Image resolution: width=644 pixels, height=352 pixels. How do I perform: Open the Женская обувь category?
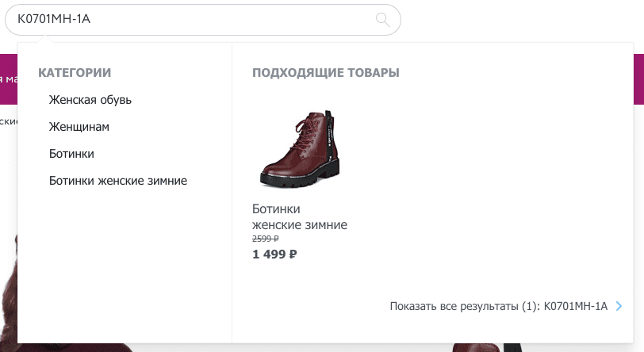tap(90, 100)
